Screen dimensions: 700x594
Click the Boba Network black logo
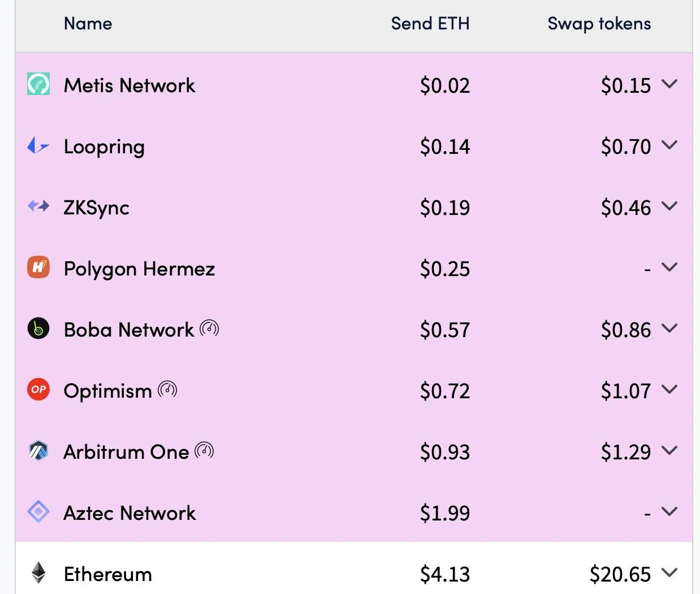[x=38, y=329]
